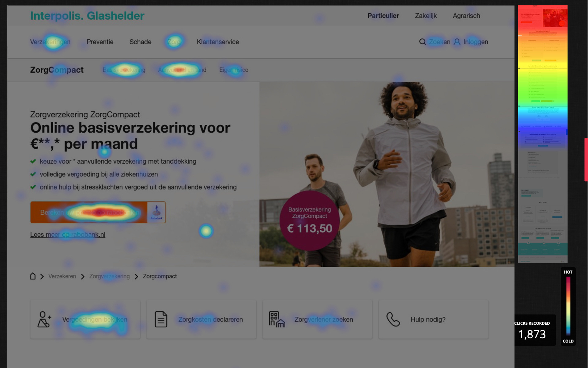Click the red scrollbar handle at right edge
The image size is (588, 368).
pyautogui.click(x=586, y=159)
